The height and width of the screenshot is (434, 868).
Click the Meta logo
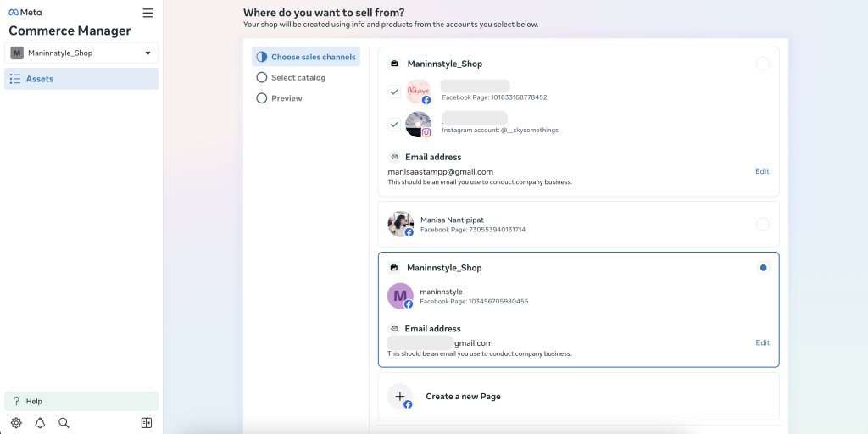[x=25, y=13]
